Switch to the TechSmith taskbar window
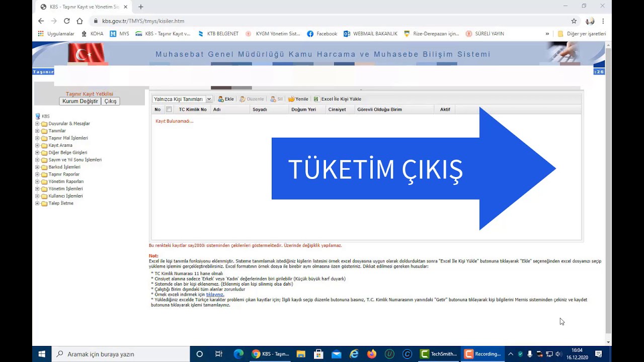Viewport: 644px width, 362px height. [x=439, y=354]
